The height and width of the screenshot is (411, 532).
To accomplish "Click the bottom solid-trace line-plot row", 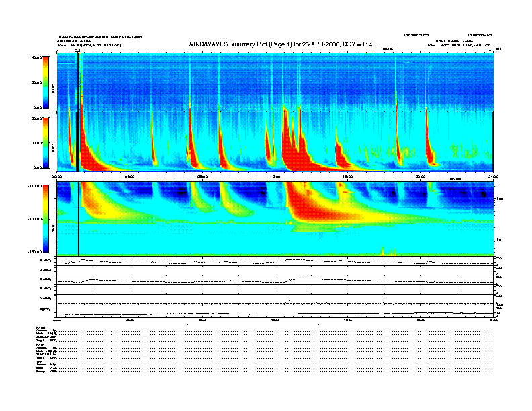I will (x=275, y=310).
